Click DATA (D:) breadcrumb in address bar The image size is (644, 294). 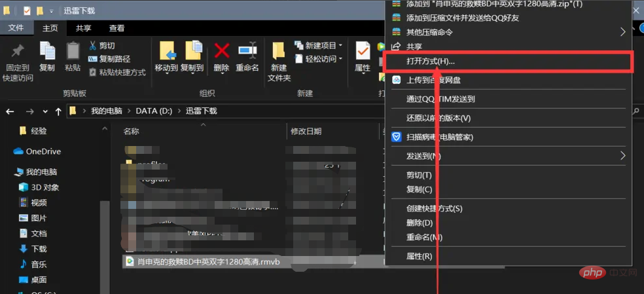(154, 111)
